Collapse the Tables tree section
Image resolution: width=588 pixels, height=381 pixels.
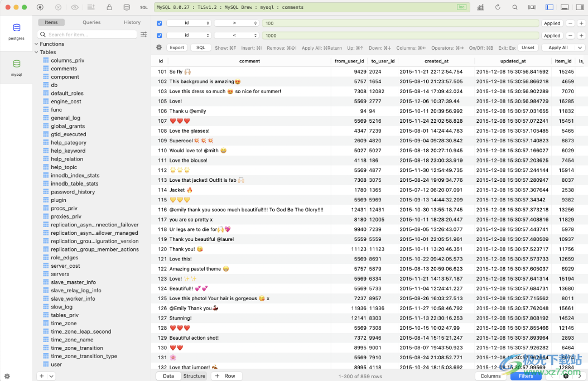(37, 52)
